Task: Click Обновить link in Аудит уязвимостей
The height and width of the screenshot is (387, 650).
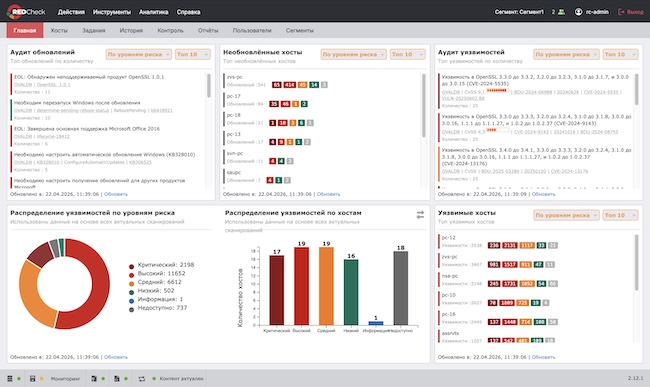Action: [x=543, y=194]
